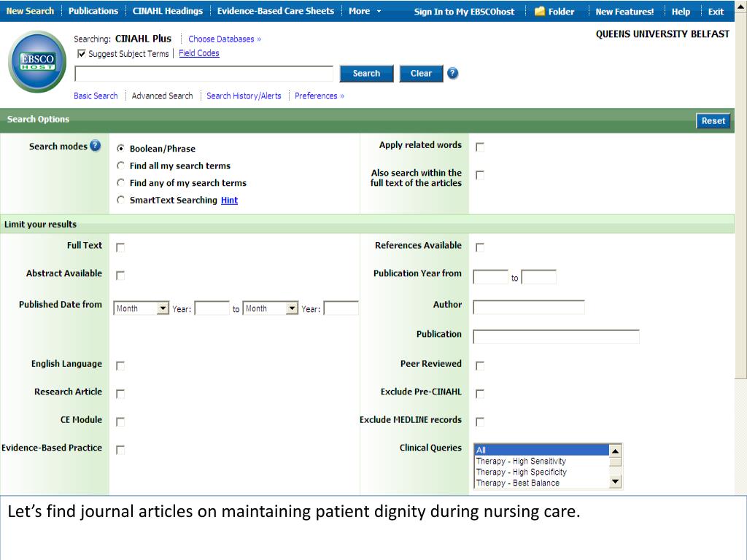This screenshot has height=560, width=747.
Task: Click the Search button
Action: point(366,74)
